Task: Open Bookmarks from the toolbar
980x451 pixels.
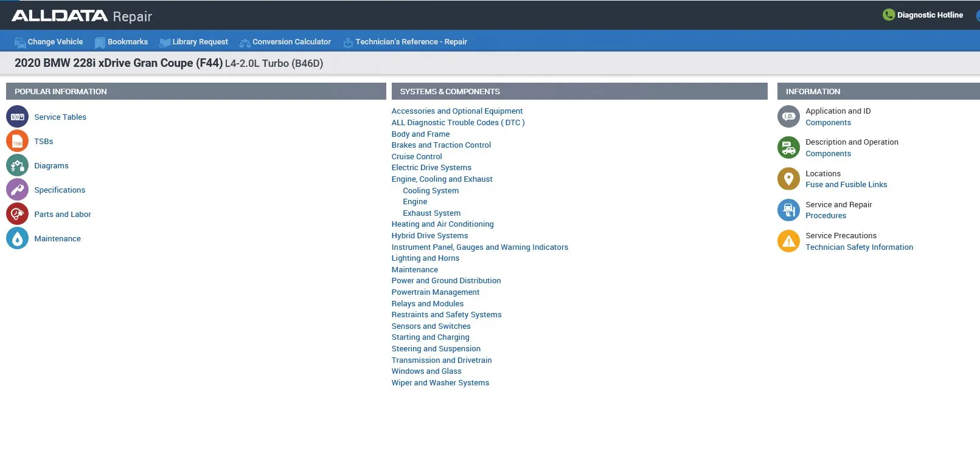Action: tap(128, 42)
